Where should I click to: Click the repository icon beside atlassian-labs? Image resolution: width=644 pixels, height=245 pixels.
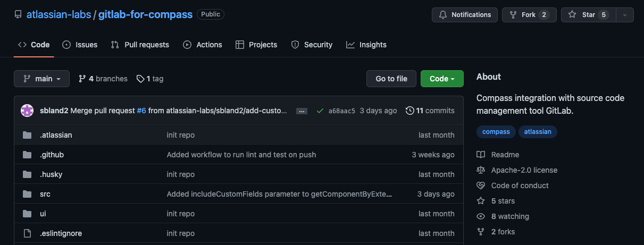[18, 15]
